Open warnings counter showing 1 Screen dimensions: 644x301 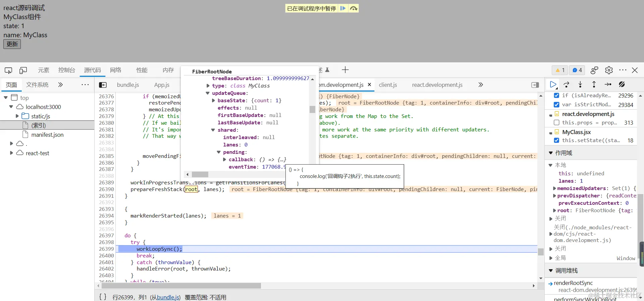(560, 70)
